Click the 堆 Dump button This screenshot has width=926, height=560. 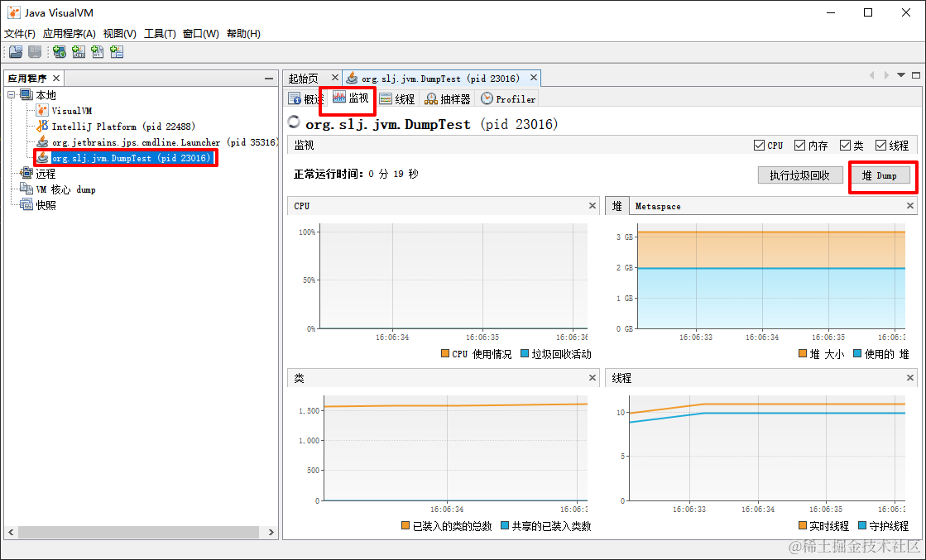click(880, 175)
